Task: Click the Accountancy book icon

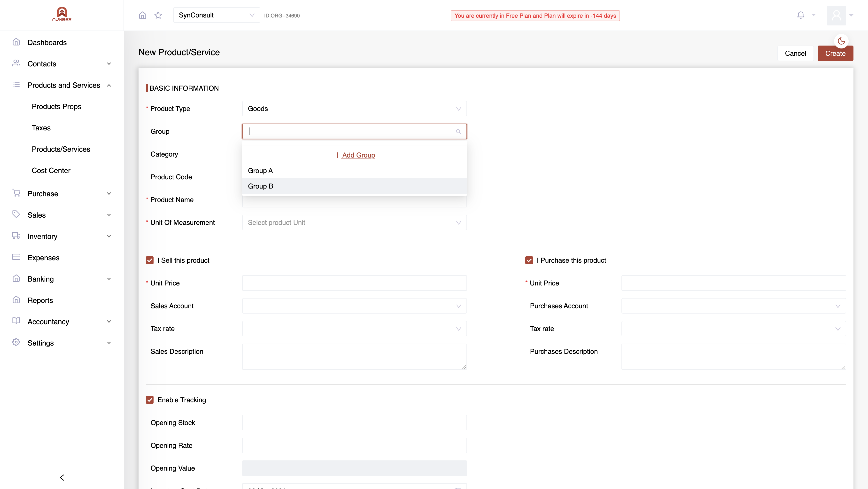Action: pyautogui.click(x=16, y=321)
